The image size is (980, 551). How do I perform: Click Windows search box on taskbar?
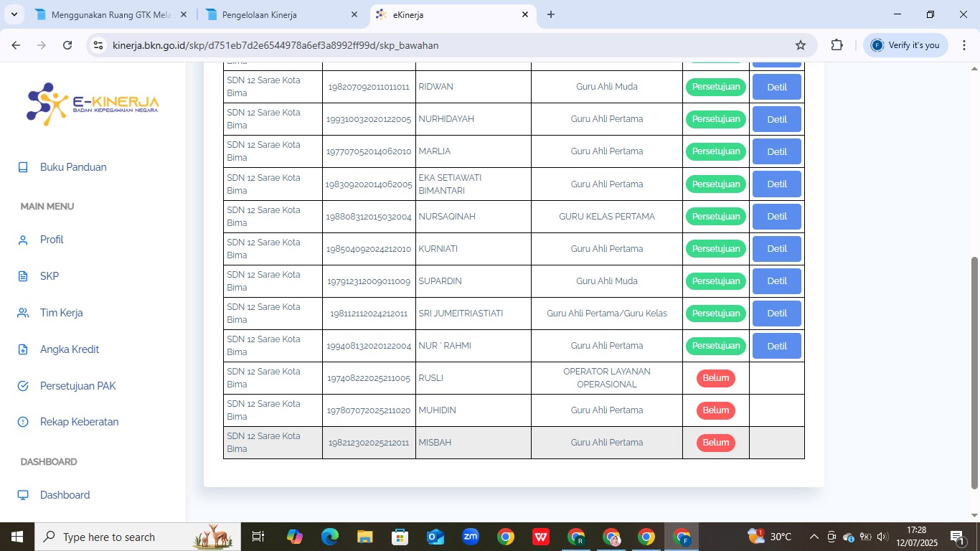138,537
